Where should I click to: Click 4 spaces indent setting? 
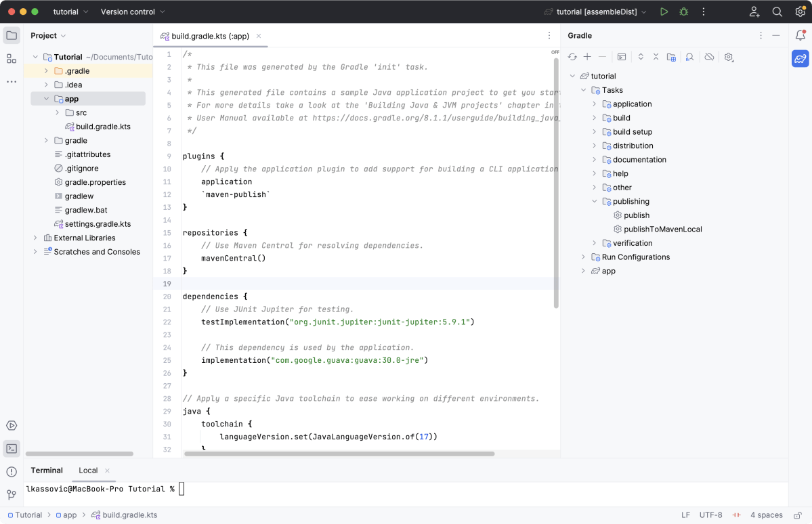[x=767, y=515]
